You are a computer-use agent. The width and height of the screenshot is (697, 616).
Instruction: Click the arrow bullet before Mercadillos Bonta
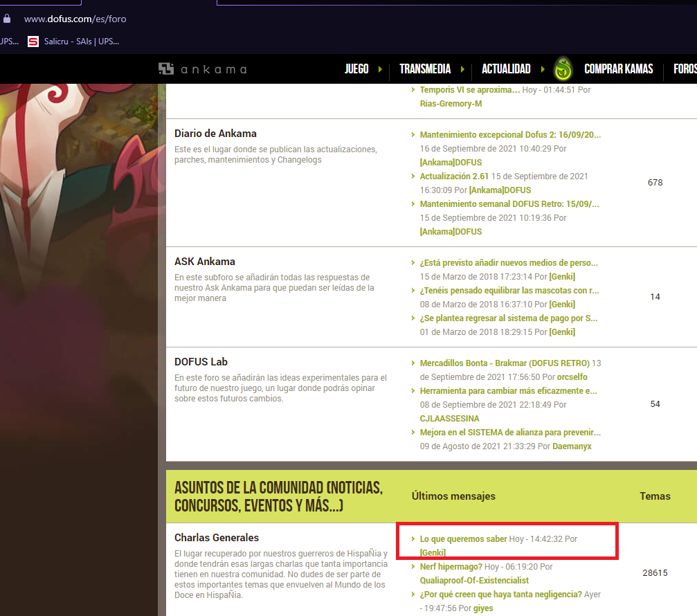413,363
